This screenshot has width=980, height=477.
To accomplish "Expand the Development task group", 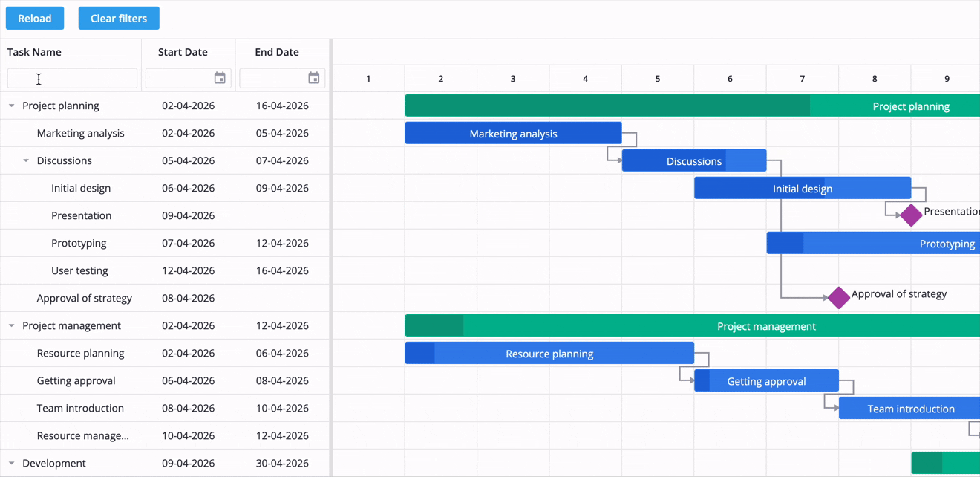I will (x=10, y=463).
